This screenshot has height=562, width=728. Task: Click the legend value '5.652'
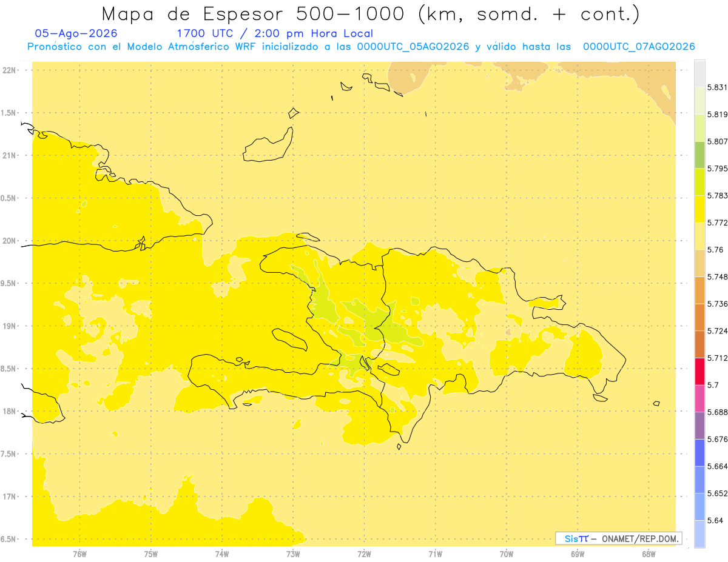coord(717,493)
